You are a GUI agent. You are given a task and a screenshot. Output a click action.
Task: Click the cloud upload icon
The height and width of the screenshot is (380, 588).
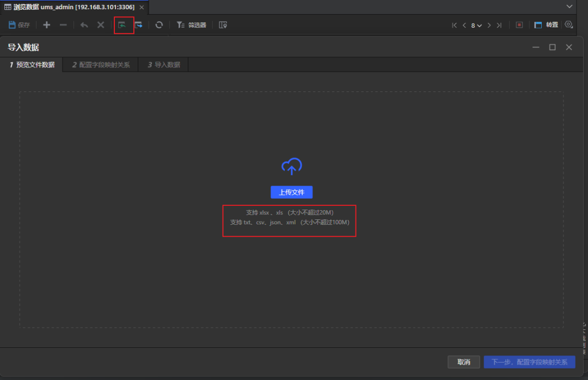tap(291, 167)
